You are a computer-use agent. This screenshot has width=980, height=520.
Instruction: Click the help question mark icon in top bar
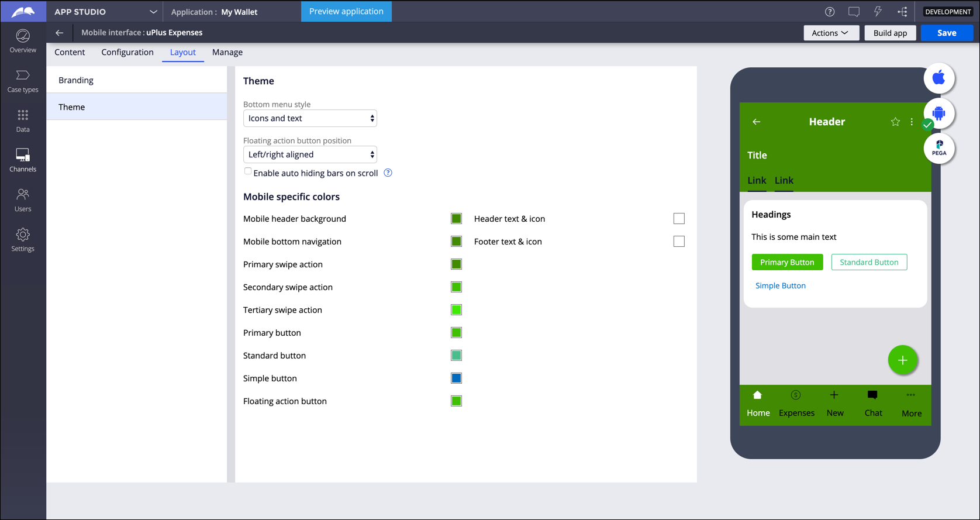coord(829,12)
